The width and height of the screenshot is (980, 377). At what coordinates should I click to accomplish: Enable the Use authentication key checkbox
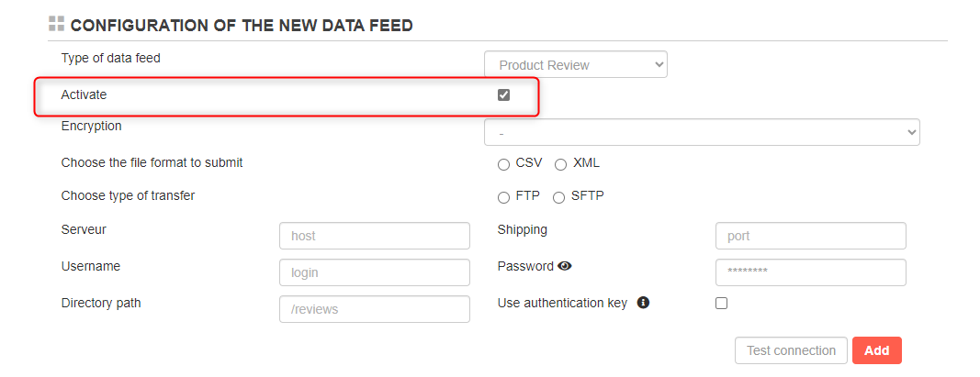tap(721, 304)
